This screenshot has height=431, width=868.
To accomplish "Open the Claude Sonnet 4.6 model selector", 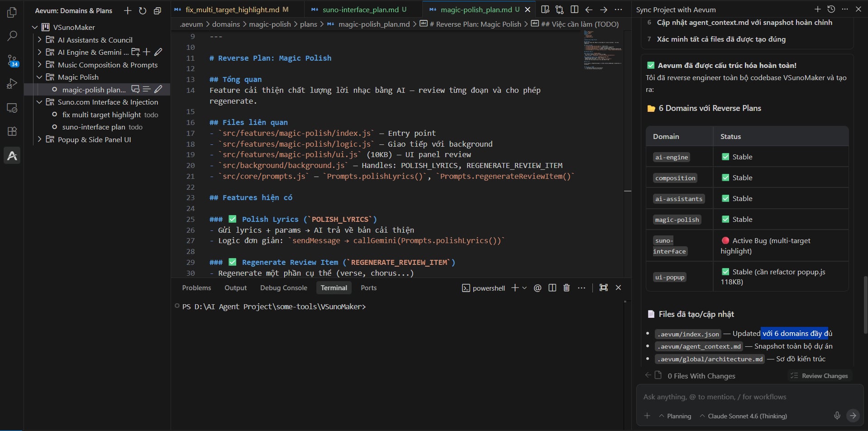I will (x=743, y=416).
